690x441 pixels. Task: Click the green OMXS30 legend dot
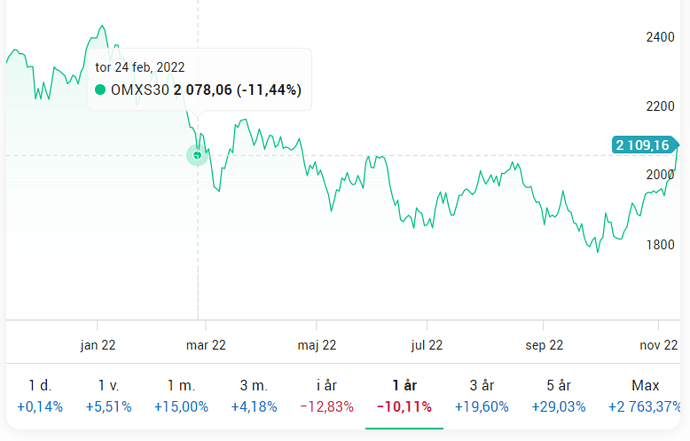click(100, 90)
